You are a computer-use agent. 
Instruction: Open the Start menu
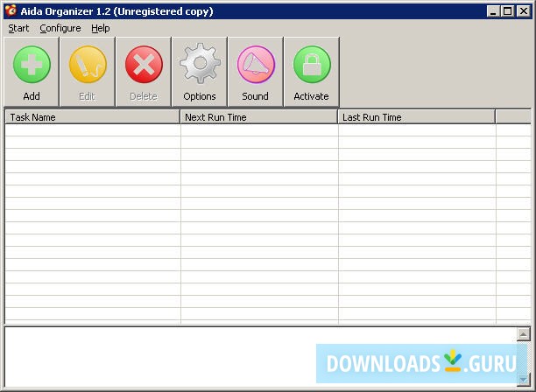(x=18, y=28)
